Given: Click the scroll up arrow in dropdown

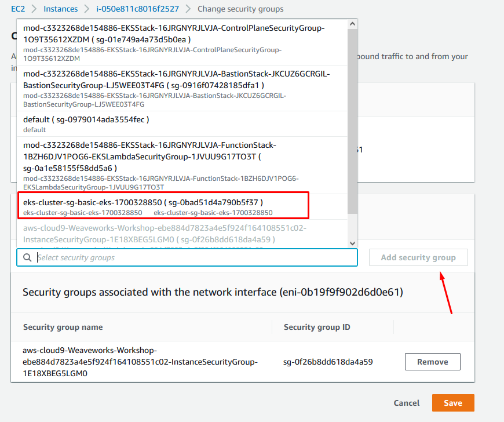Looking at the screenshot, I should point(353,24).
